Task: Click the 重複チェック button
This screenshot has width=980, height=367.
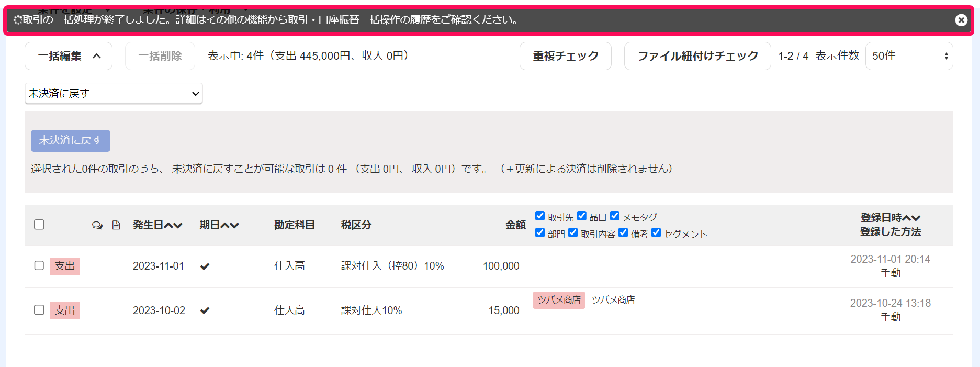Action: 566,56
